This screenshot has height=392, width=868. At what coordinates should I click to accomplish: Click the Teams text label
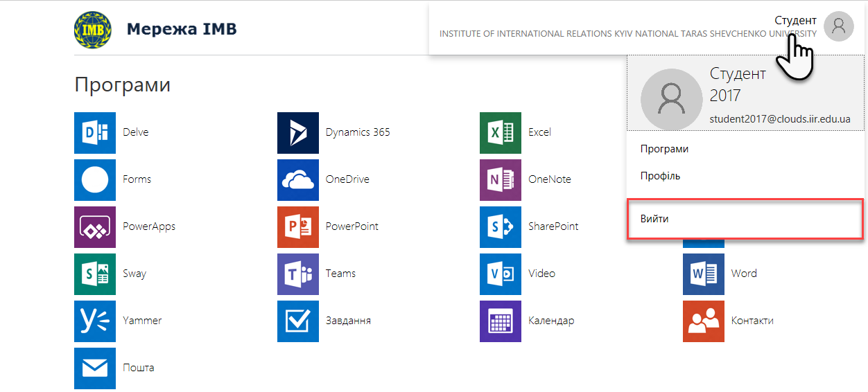pos(340,274)
